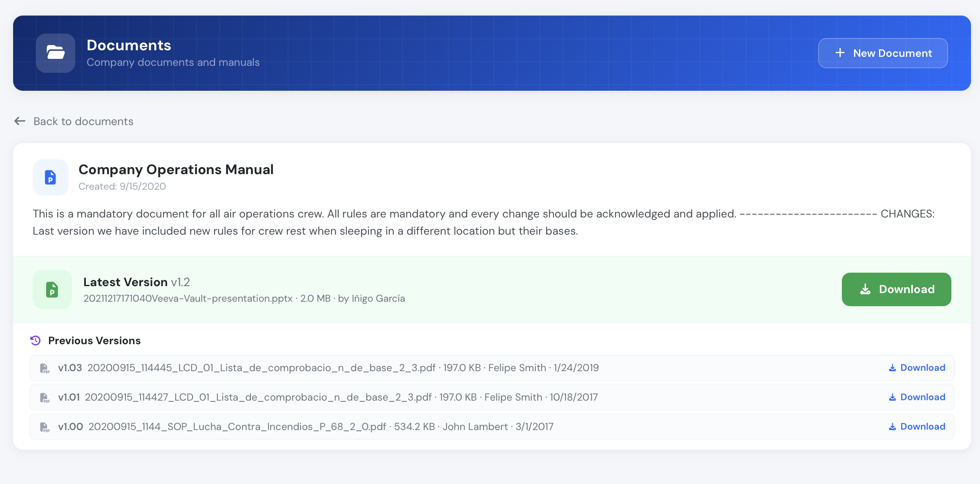Click the New Document button
The image size is (980, 484).
pos(883,53)
